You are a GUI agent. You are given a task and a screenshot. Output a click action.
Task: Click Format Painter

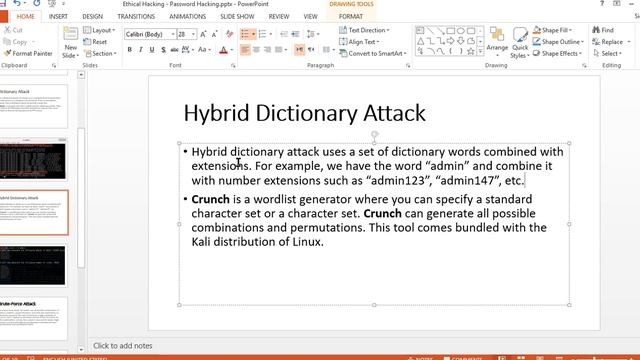click(28, 53)
